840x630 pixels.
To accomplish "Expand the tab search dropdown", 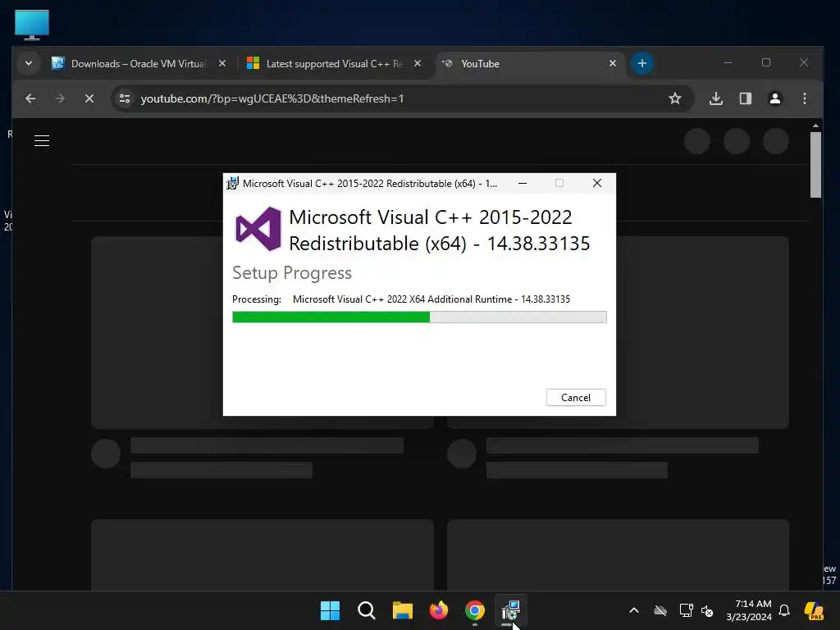I will pos(29,63).
